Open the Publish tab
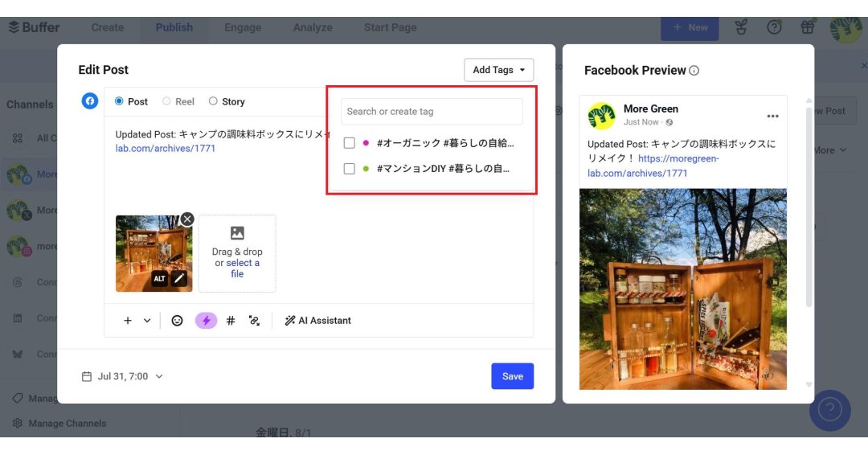This screenshot has height=455, width=868. coord(174,27)
